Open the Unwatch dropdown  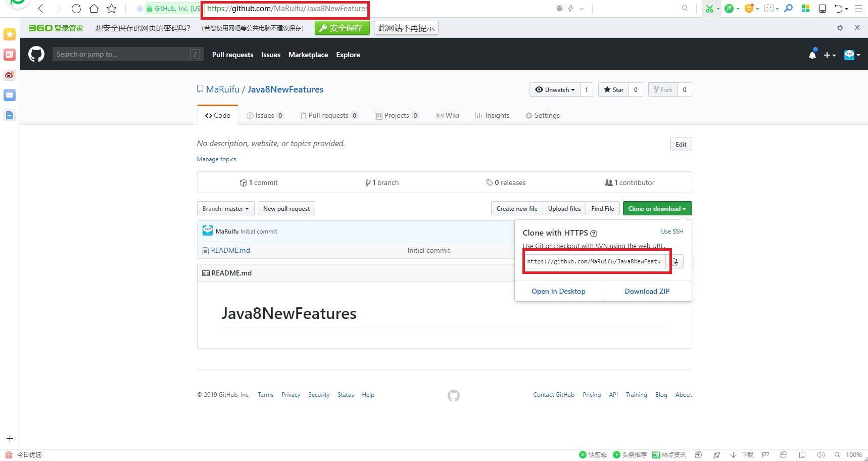555,89
